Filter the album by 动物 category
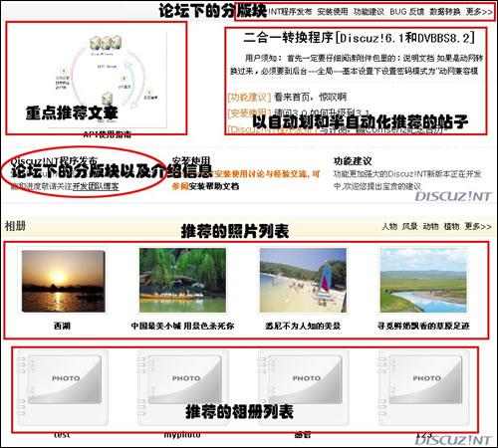Image resolution: width=498 pixels, height=448 pixels. [430, 226]
